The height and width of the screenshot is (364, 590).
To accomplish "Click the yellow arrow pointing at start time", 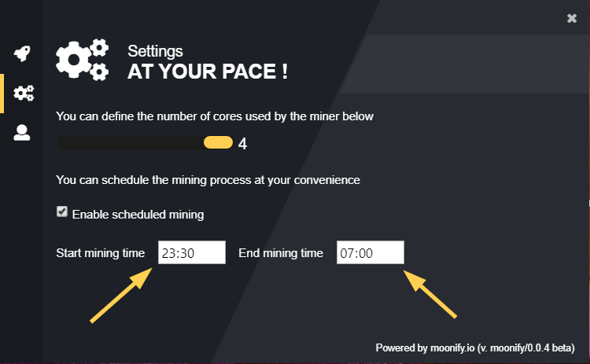I will tap(121, 295).
